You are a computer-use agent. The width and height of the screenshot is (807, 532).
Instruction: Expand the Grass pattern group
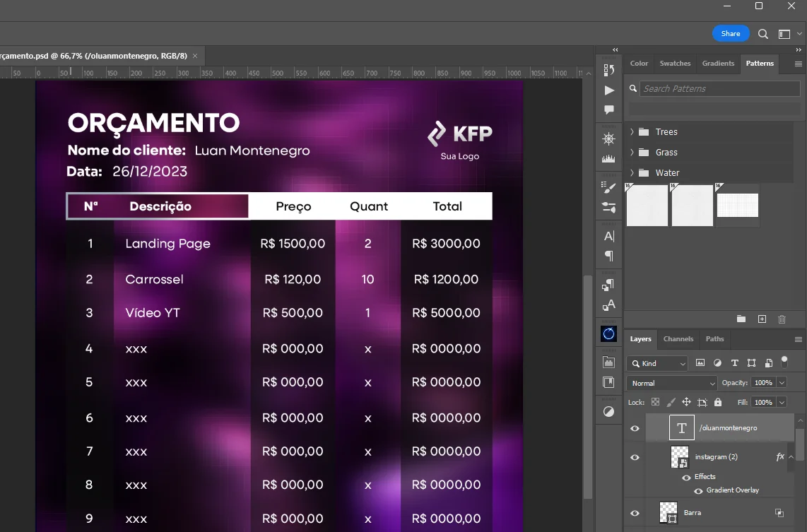(632, 153)
